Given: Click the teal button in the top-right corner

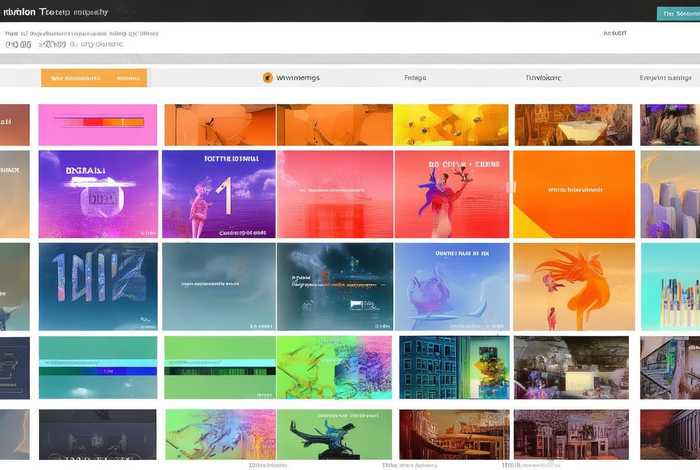Looking at the screenshot, I should pos(677,13).
